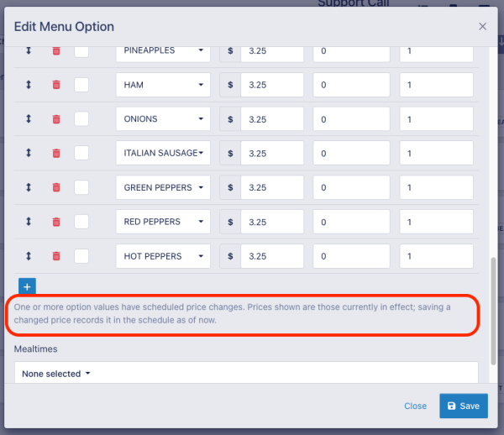Tick the checkbox in the PINEAPPLES row
This screenshot has height=435, width=504.
point(81,51)
